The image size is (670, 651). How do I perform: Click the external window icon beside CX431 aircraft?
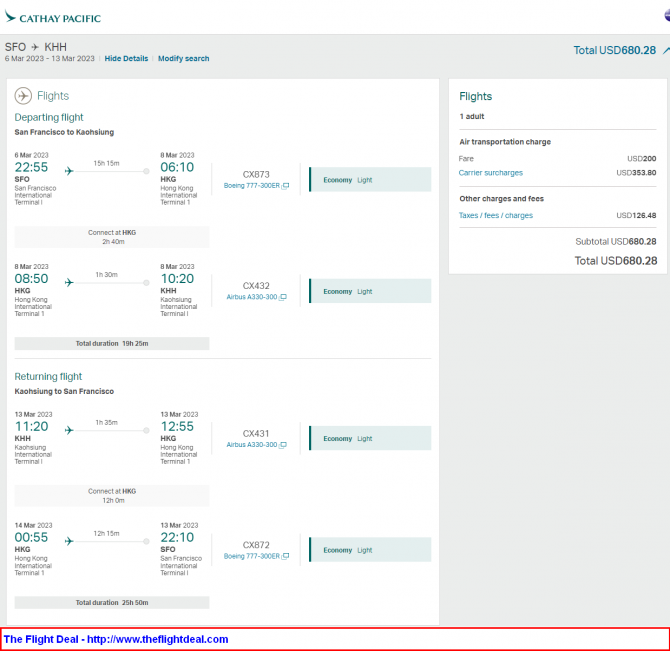283,445
